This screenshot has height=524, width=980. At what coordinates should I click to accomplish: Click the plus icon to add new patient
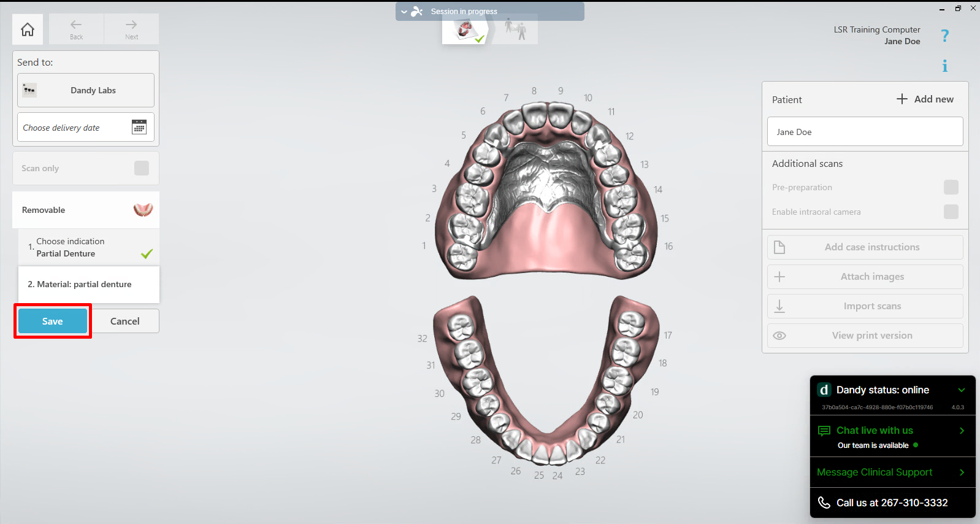(902, 99)
